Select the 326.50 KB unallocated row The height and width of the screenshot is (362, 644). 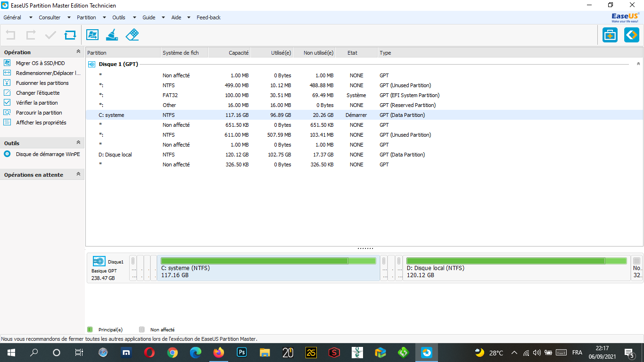coord(364,165)
